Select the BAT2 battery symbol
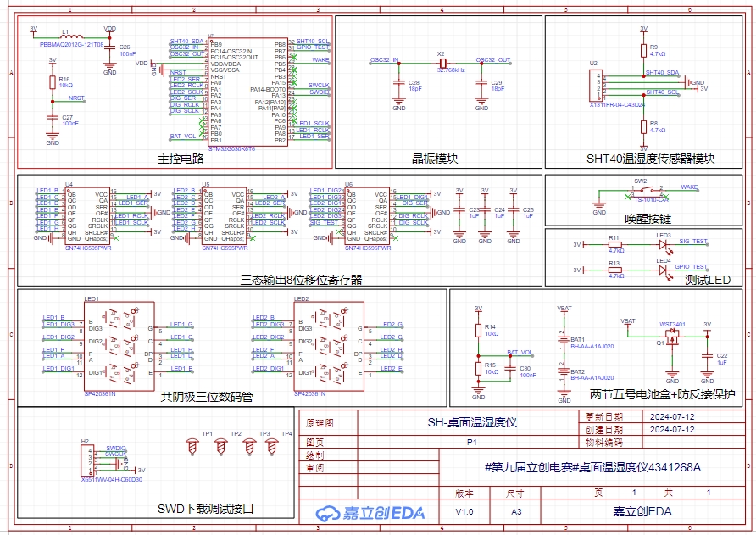The image size is (756, 535). 564,371
